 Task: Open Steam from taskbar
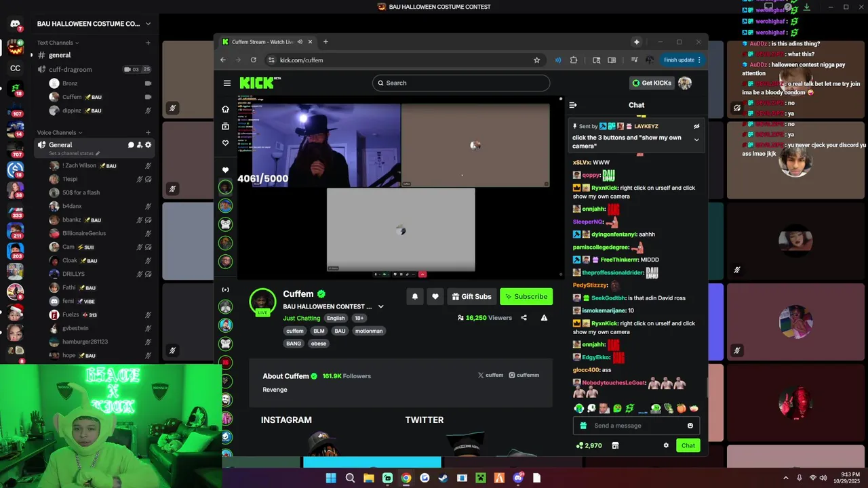click(x=443, y=478)
